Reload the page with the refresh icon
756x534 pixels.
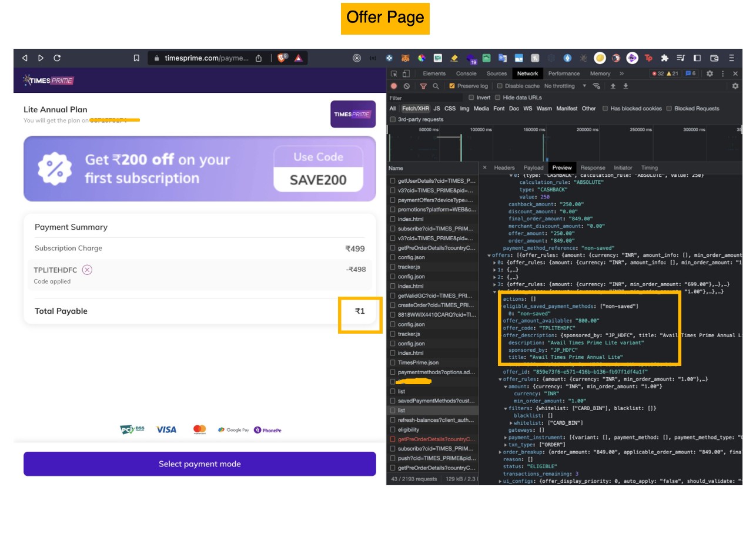click(x=57, y=58)
